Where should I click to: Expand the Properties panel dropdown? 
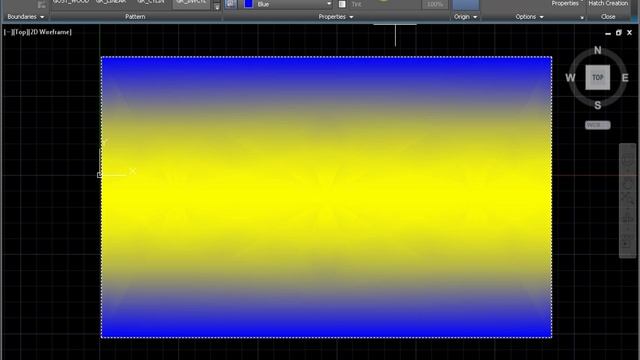click(336, 17)
